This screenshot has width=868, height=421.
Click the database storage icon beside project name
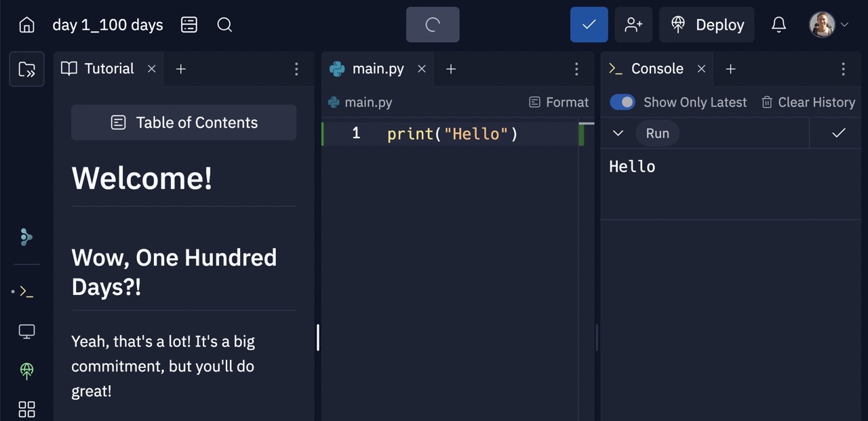pos(189,25)
